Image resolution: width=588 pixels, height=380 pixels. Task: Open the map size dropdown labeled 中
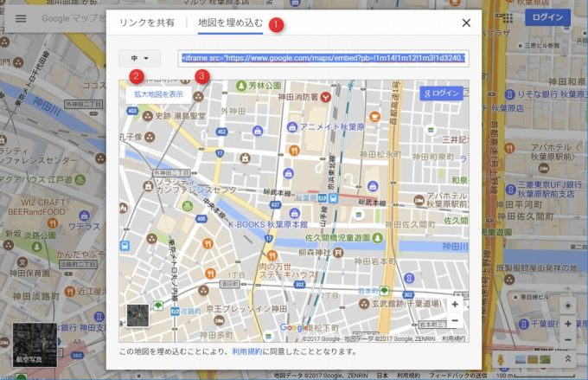coord(139,58)
